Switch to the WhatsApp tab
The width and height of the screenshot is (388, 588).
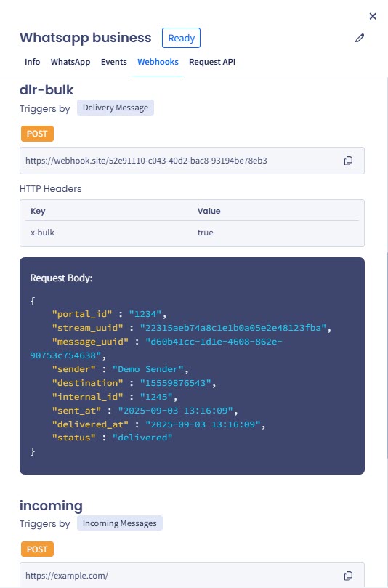coord(70,62)
